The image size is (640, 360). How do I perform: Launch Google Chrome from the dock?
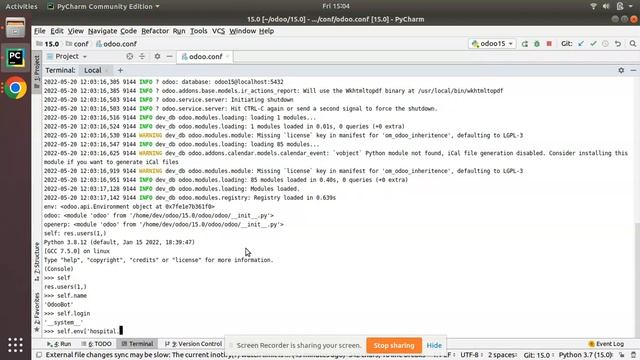click(x=16, y=88)
